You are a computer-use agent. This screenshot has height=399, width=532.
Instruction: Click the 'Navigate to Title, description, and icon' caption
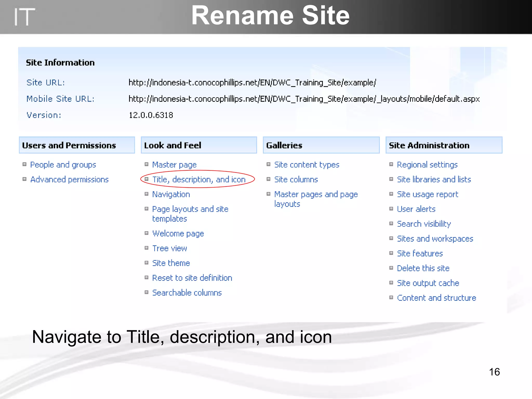point(182,337)
